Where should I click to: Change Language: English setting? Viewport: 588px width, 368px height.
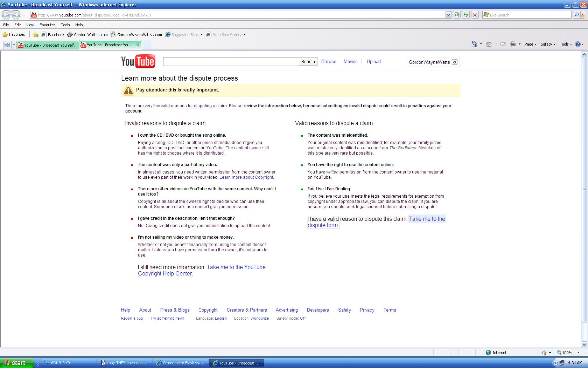coord(220,318)
